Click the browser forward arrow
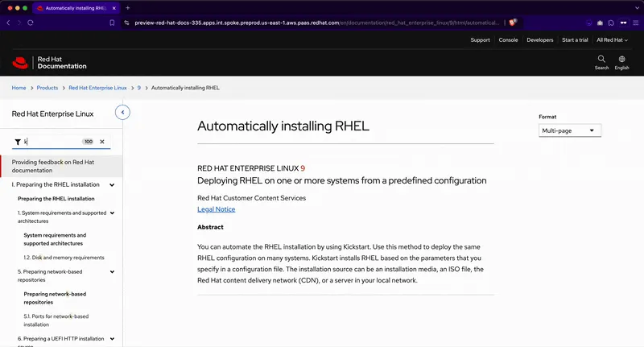 pos(19,23)
